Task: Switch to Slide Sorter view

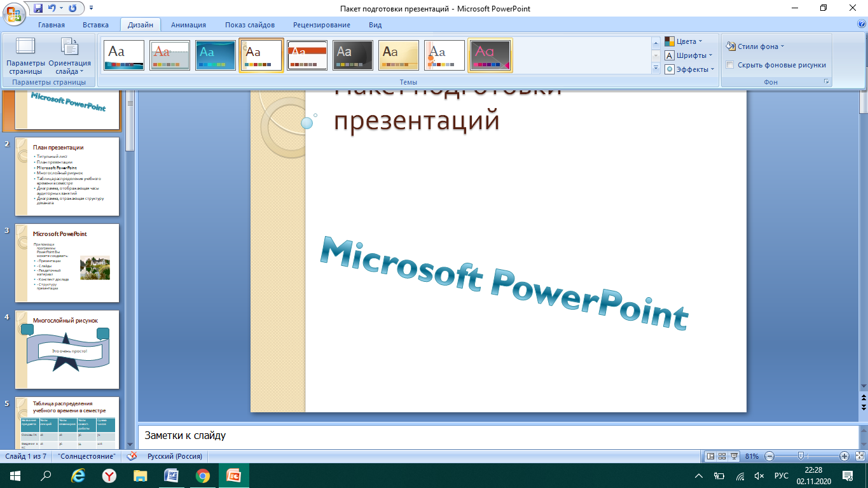Action: point(722,456)
